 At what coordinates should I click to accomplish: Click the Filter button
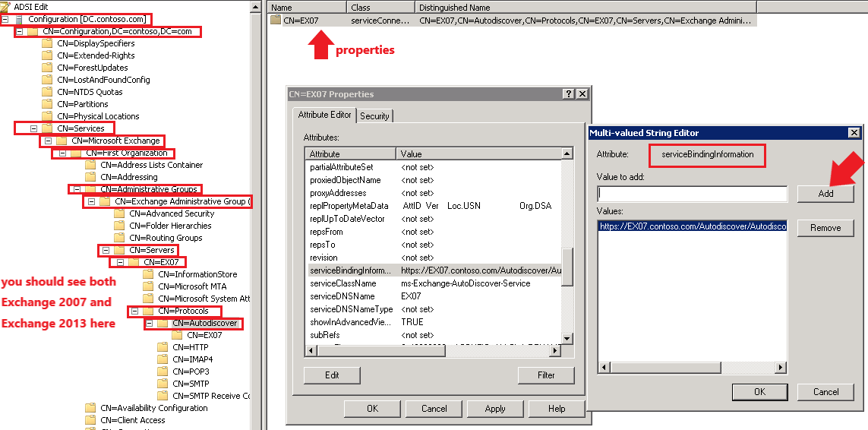point(546,375)
